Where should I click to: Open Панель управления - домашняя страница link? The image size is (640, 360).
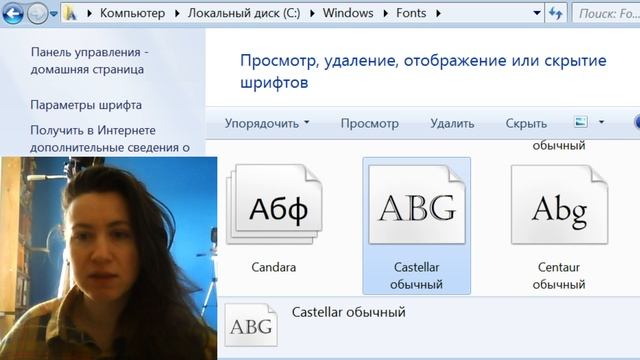89,60
